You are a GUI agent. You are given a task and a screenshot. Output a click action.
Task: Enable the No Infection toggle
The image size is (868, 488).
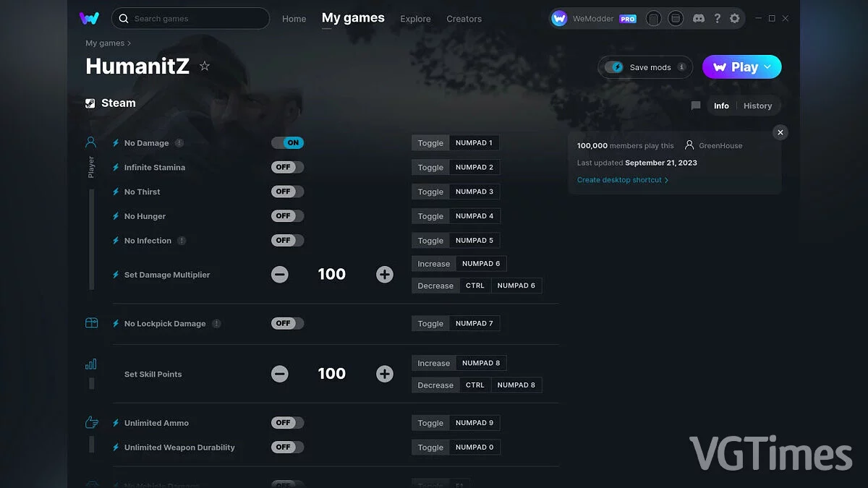pos(288,241)
